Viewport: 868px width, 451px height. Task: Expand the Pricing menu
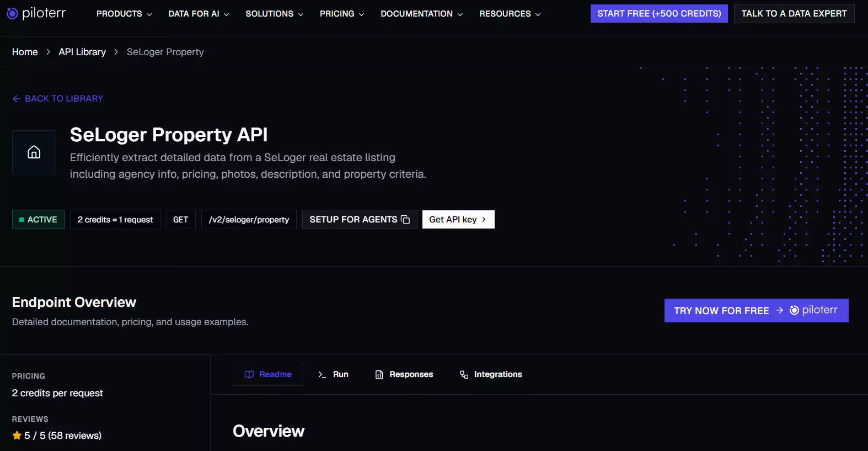342,14
